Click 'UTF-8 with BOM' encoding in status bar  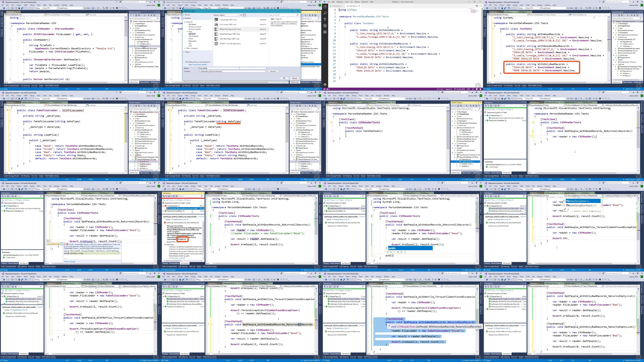click(459, 89)
